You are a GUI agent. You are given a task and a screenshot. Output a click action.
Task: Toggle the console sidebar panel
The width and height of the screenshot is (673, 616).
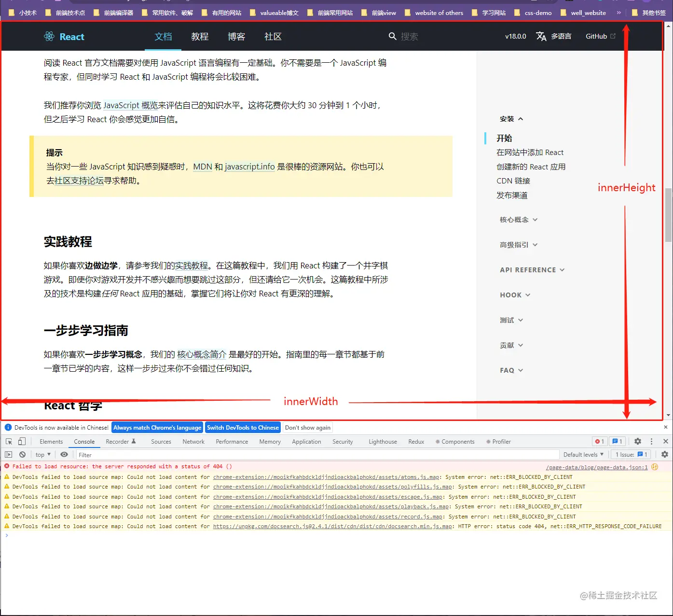[x=9, y=455]
